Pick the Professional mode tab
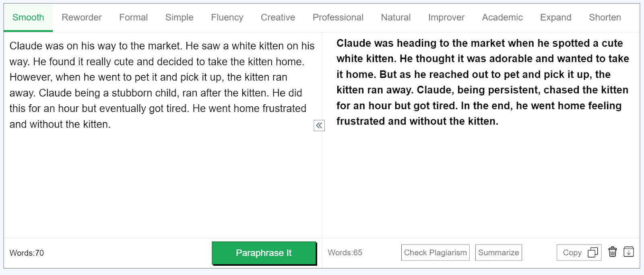 pos(338,17)
